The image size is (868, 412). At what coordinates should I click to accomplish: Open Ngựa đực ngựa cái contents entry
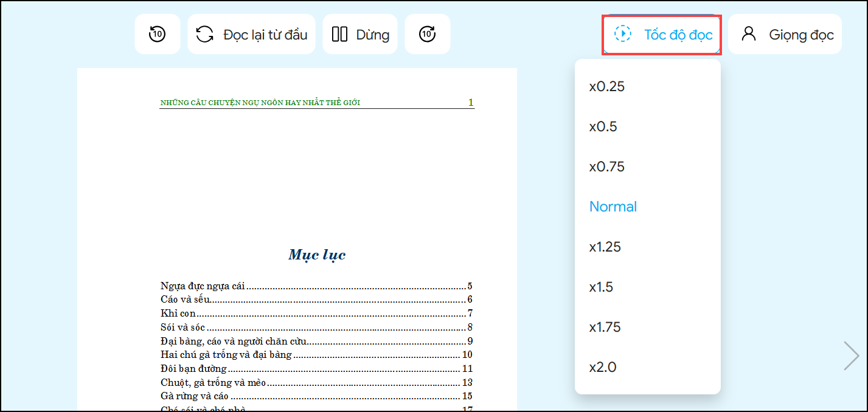tap(203, 286)
